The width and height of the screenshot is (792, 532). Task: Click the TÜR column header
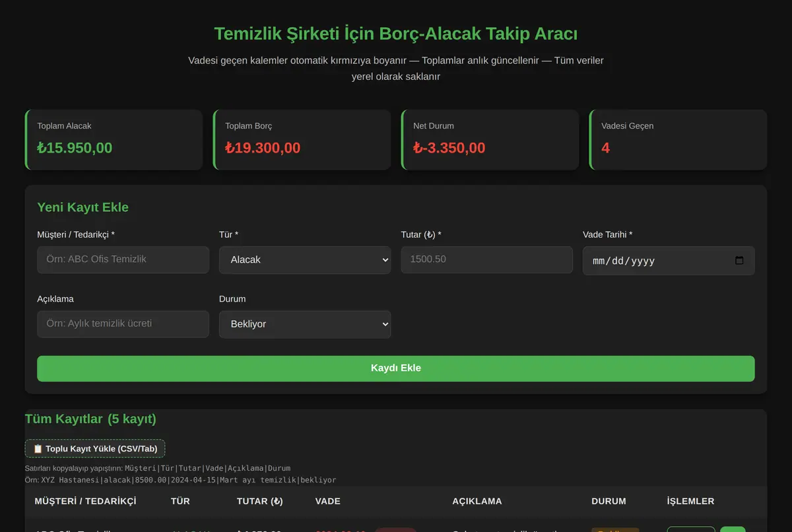pos(180,501)
